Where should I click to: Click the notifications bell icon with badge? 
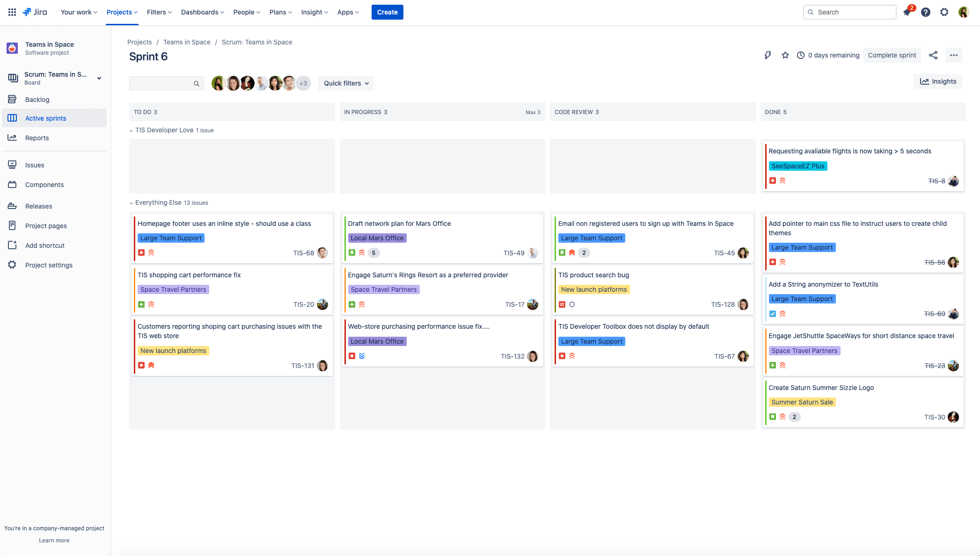pyautogui.click(x=908, y=12)
